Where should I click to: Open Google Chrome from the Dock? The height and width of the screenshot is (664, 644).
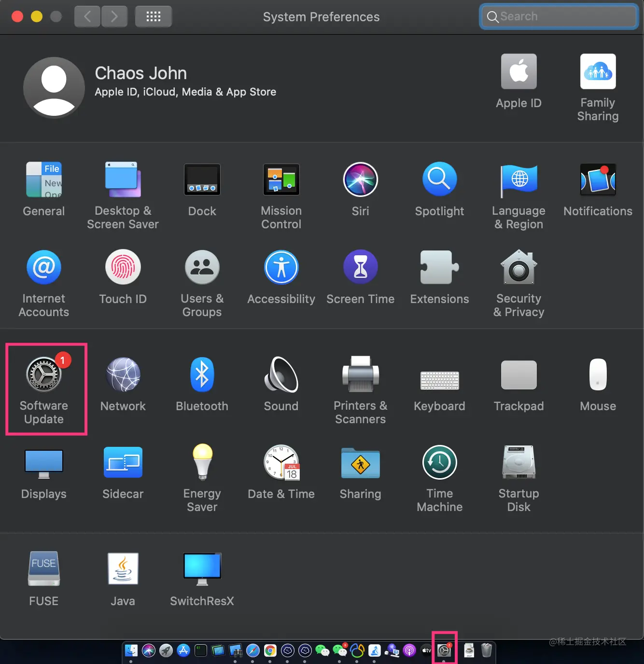(x=270, y=650)
